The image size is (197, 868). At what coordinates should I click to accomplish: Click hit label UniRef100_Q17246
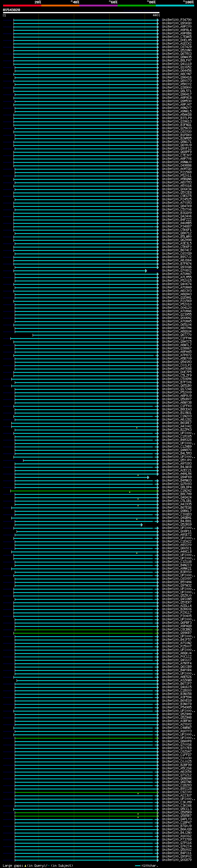pos(177,389)
